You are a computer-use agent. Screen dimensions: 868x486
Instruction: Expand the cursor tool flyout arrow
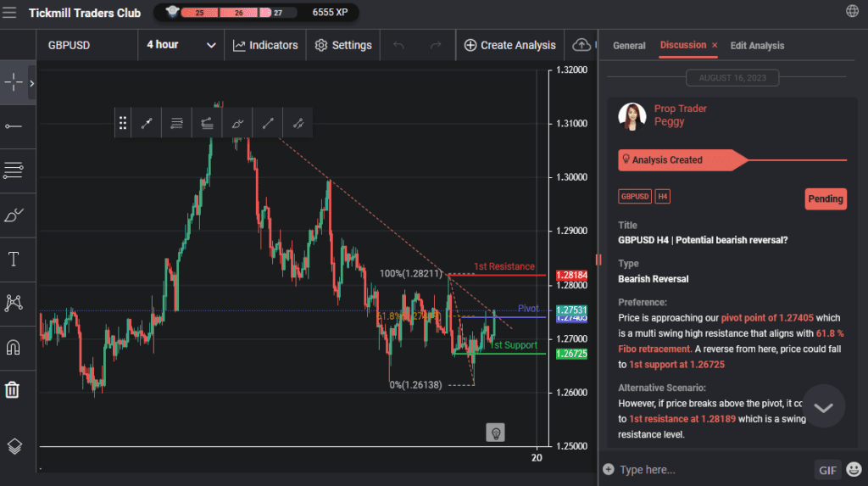(32, 83)
